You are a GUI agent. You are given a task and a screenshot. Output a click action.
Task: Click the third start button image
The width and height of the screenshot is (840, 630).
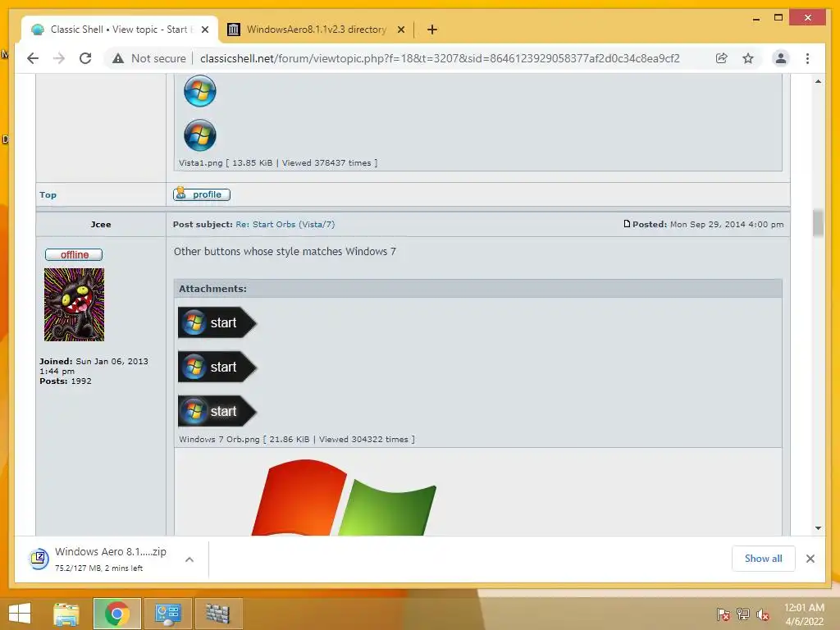pos(217,411)
